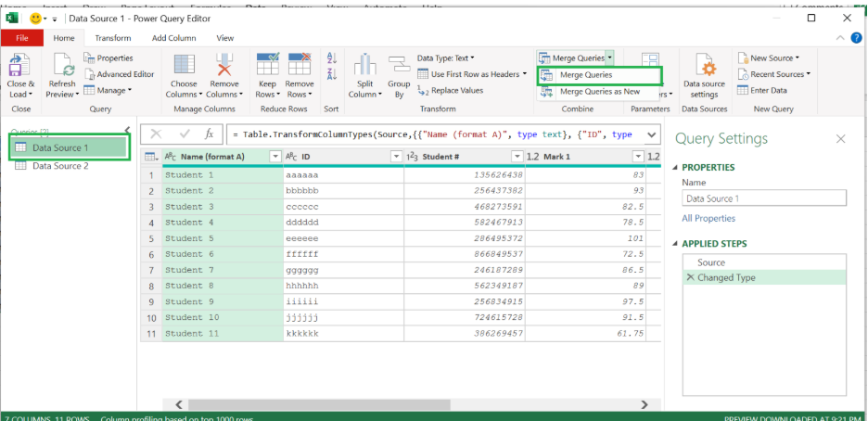Image resolution: width=868 pixels, height=421 pixels.
Task: Open query Properties
Action: click(108, 57)
